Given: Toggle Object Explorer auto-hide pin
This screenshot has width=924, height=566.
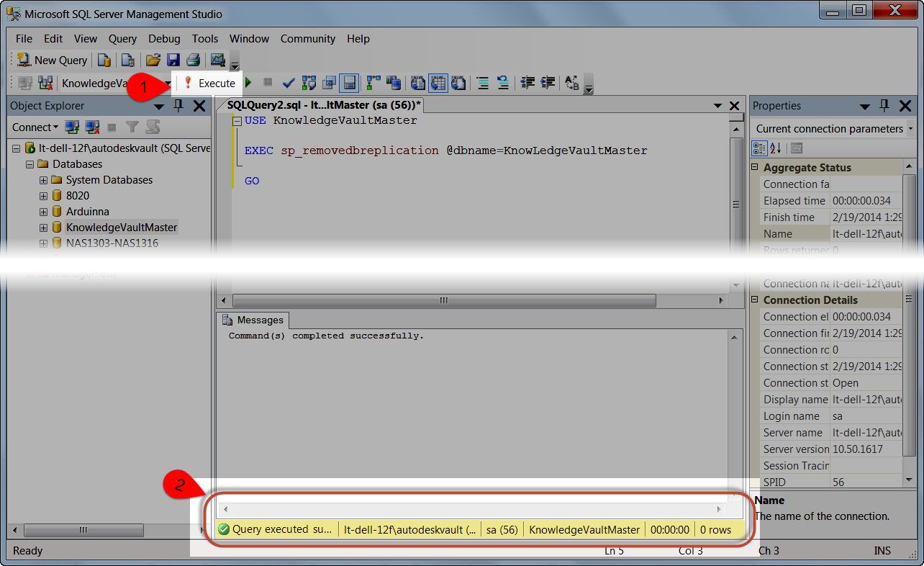Looking at the screenshot, I should click(x=179, y=106).
